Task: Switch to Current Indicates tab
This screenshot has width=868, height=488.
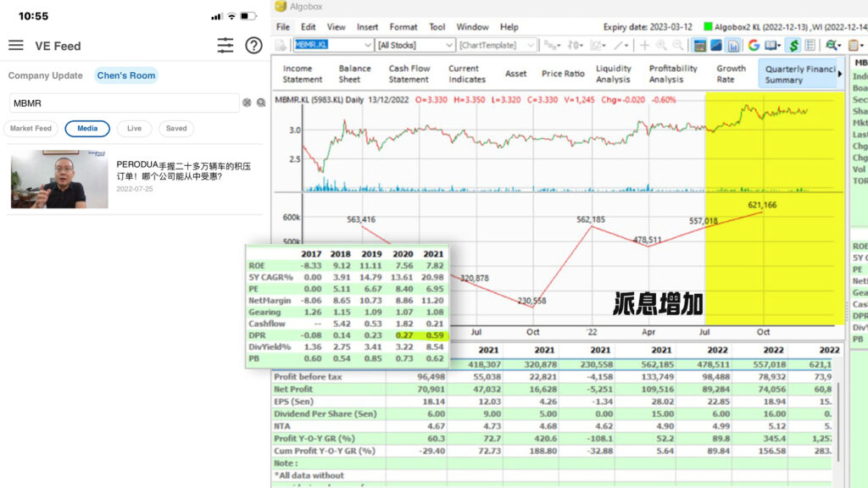Action: pyautogui.click(x=467, y=74)
